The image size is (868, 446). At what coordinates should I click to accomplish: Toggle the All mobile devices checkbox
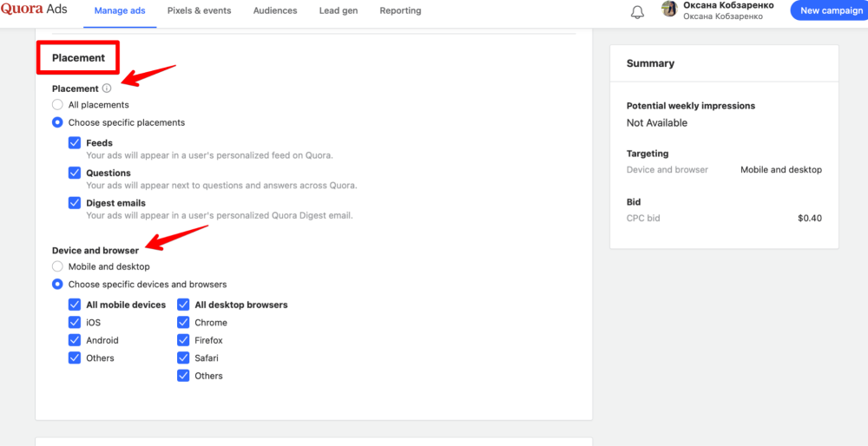pyautogui.click(x=75, y=305)
